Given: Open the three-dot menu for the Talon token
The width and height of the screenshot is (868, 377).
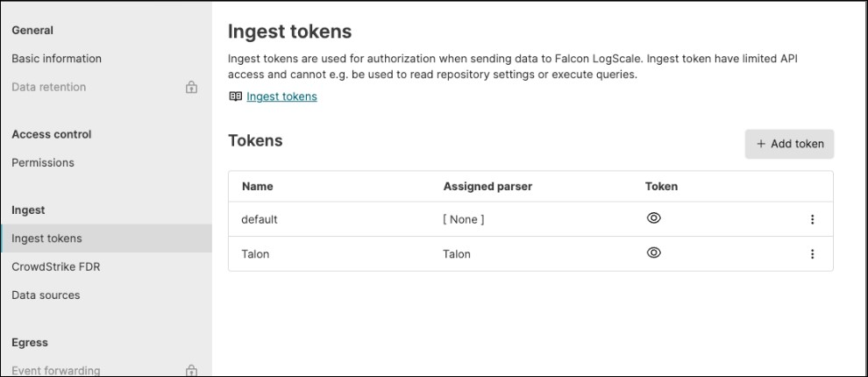Looking at the screenshot, I should [812, 254].
